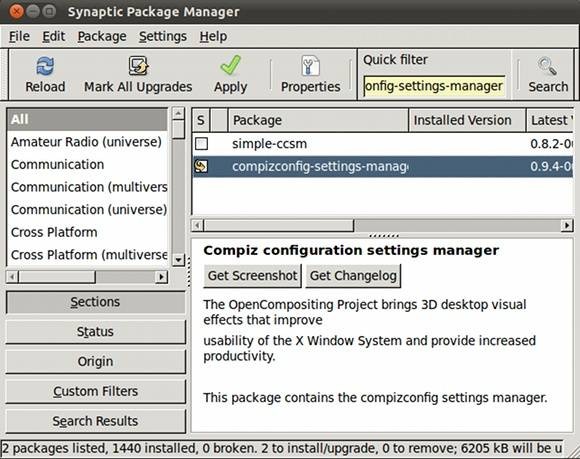Click the left arrow of the package list scrollbar
The image size is (580, 459).
coord(198,225)
